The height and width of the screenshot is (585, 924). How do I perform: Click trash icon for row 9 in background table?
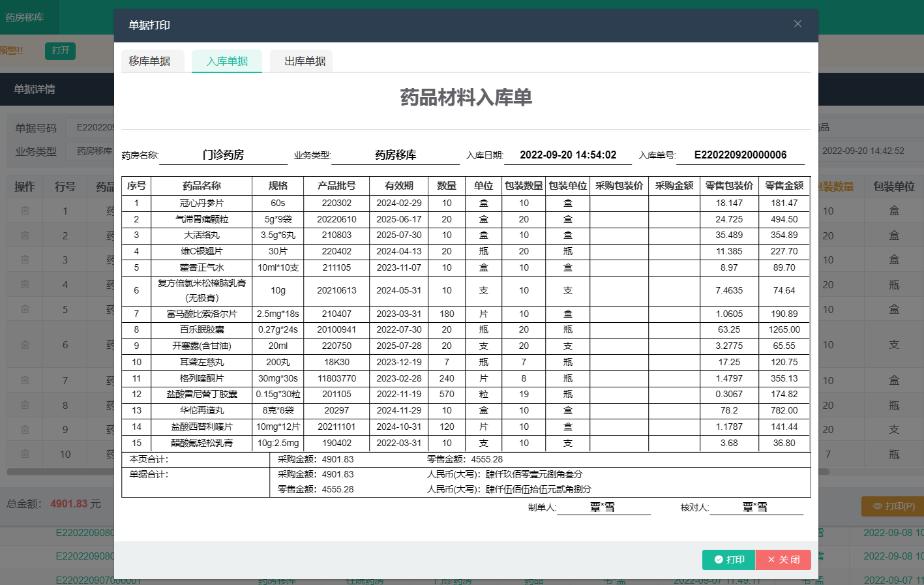pyautogui.click(x=25, y=430)
